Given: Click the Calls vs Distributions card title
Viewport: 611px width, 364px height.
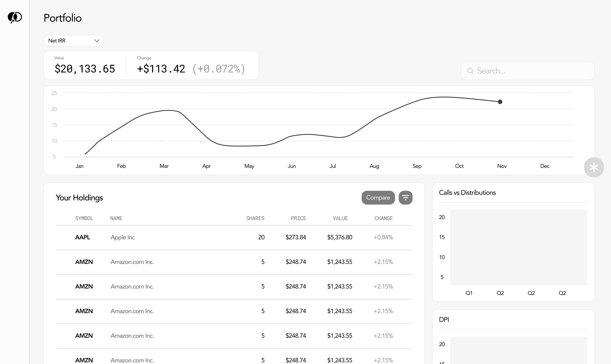Looking at the screenshot, I should 467,193.
